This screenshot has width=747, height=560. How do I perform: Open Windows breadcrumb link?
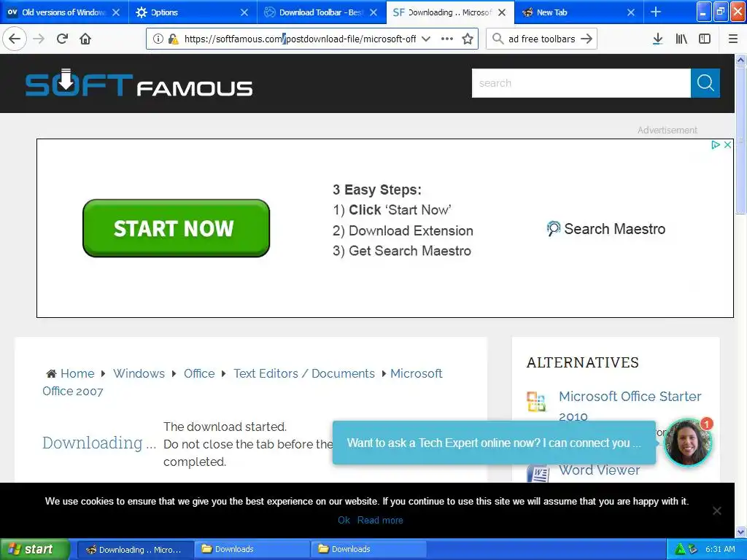click(x=139, y=373)
